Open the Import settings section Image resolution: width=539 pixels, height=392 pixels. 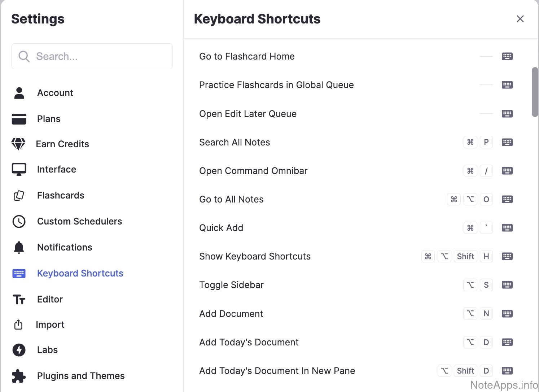(50, 325)
